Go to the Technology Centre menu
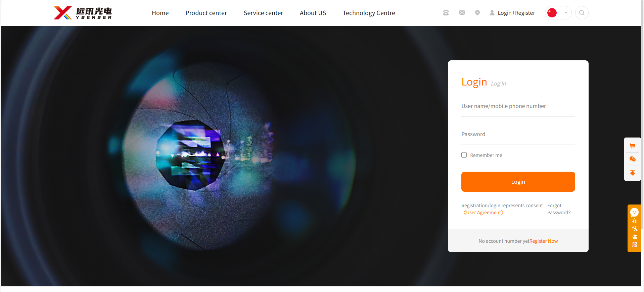 pos(369,13)
